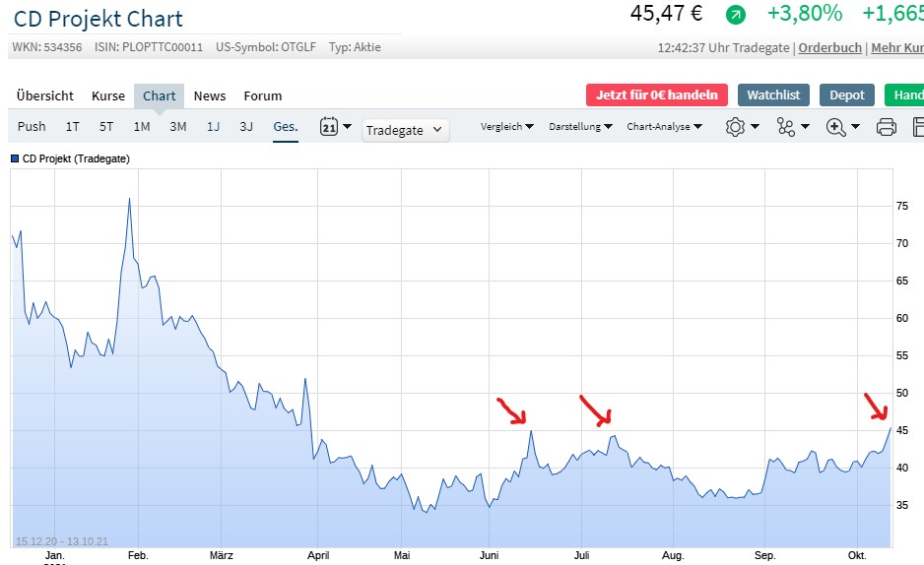Open the chart settings gear icon
This screenshot has height=565, width=924.
coord(735,127)
